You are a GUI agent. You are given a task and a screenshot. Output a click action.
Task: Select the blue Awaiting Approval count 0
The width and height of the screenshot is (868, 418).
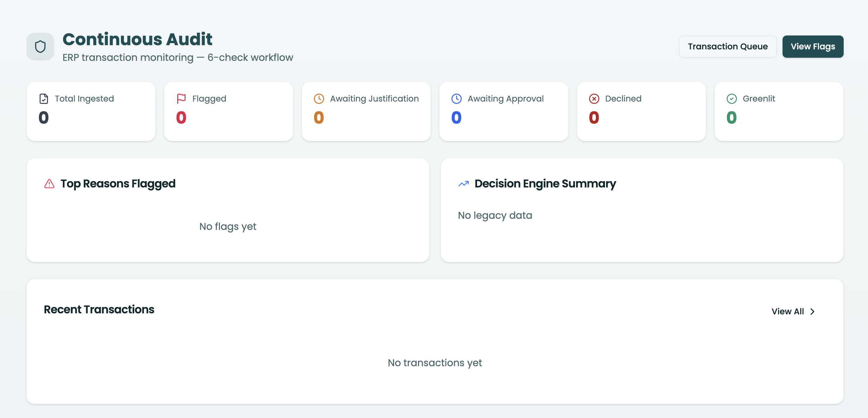click(x=457, y=118)
